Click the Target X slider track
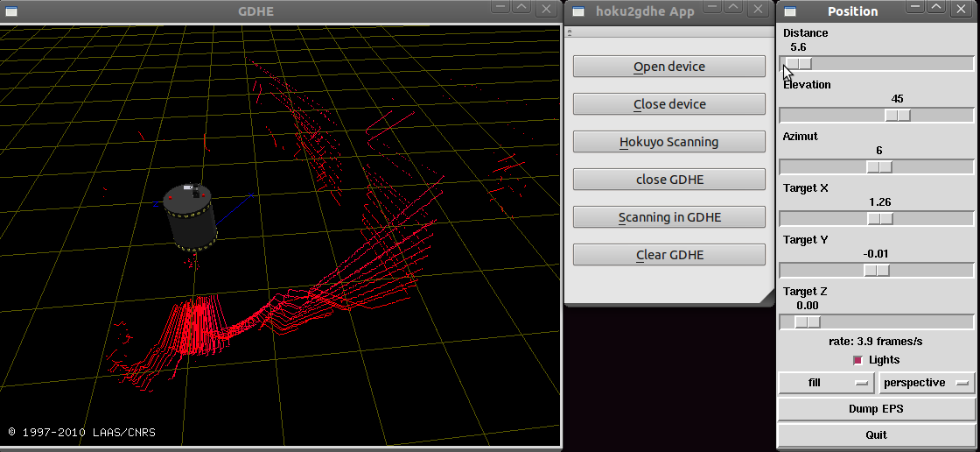This screenshot has height=452, width=980. click(x=876, y=218)
